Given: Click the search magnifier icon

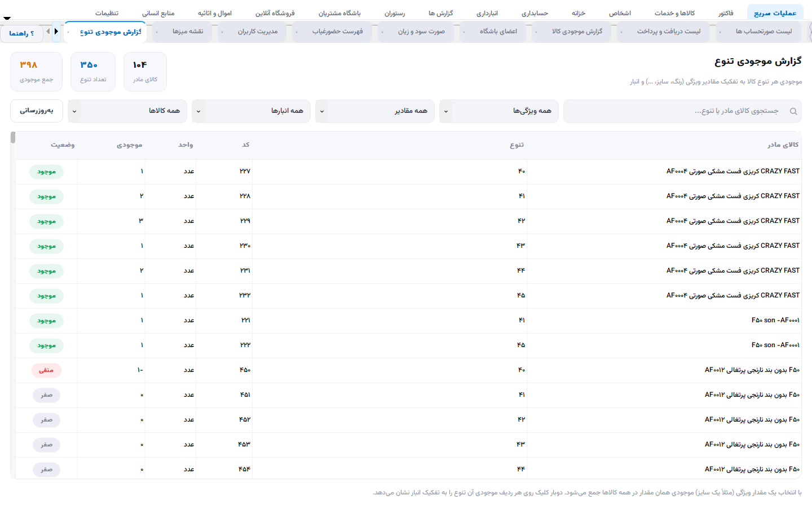Looking at the screenshot, I should coord(793,111).
